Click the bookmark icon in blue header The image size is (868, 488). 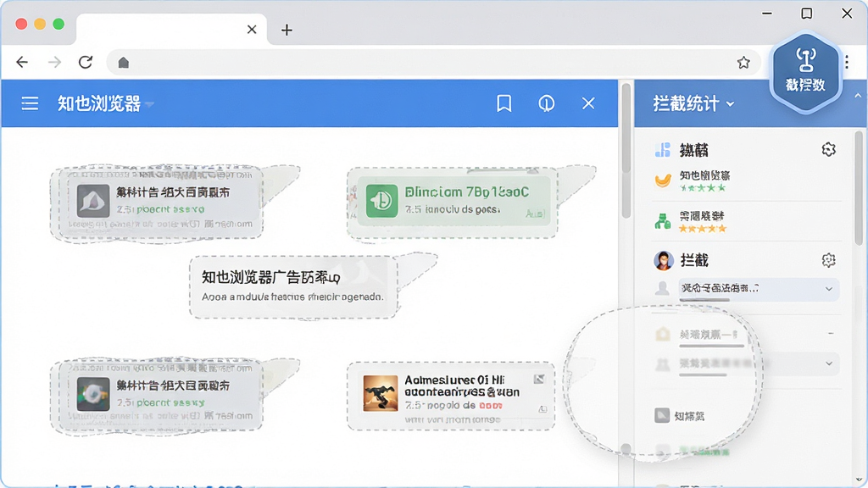tap(504, 103)
